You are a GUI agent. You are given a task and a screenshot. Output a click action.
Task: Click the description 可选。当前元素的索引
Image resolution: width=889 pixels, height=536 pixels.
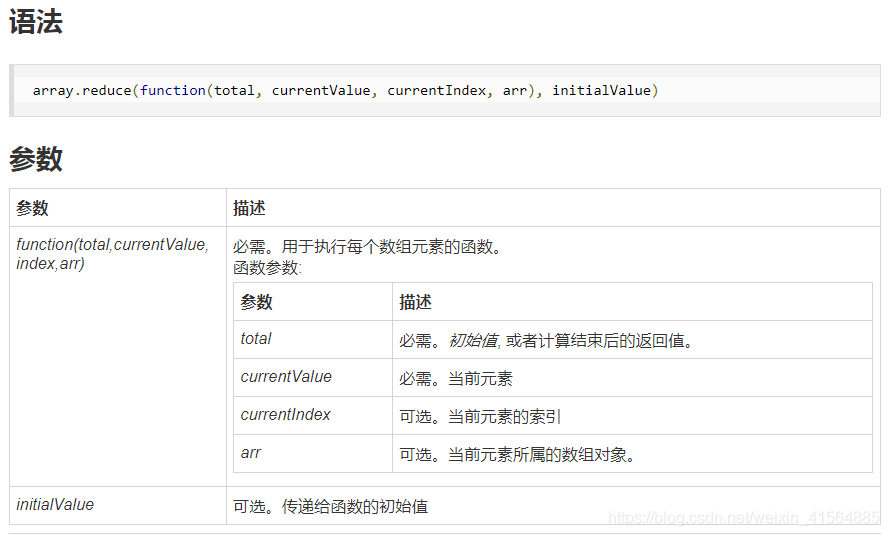click(480, 417)
